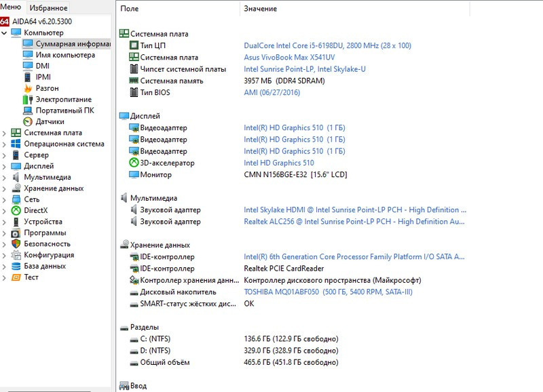This screenshot has width=543, height=392.
Task: Select the Электропитание power icon
Action: 28,99
